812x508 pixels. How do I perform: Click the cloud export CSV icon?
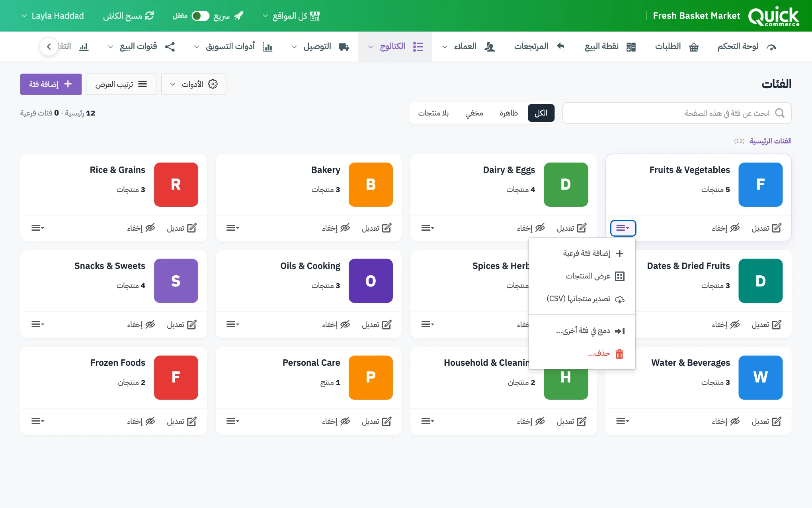click(x=620, y=299)
